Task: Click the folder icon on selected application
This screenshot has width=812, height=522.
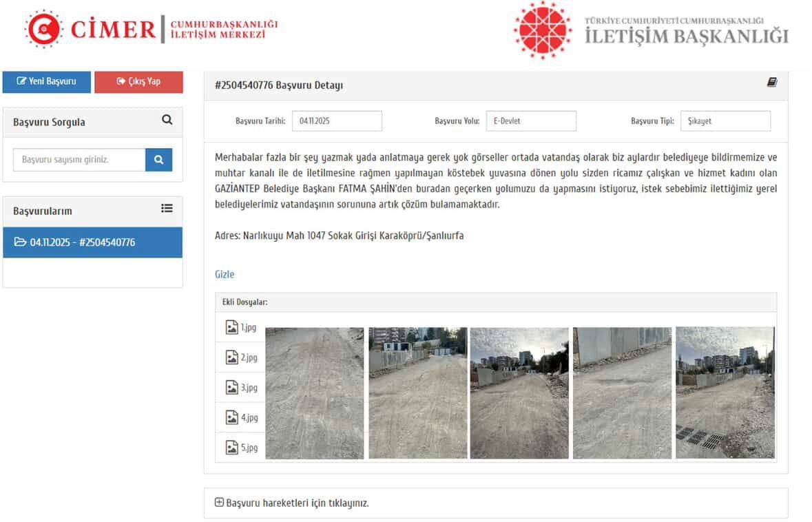Action: click(20, 242)
